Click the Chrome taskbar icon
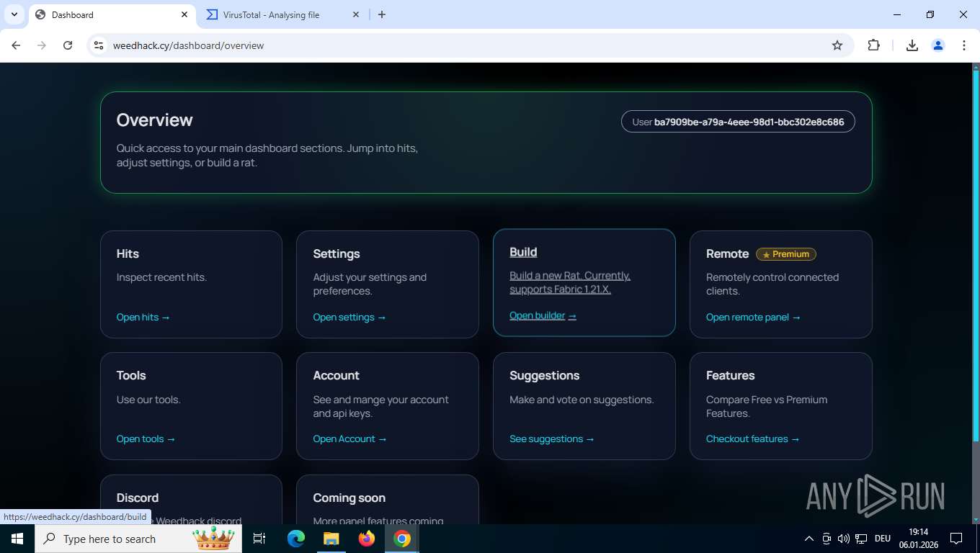Viewport: 980px width, 553px height. coord(402,539)
